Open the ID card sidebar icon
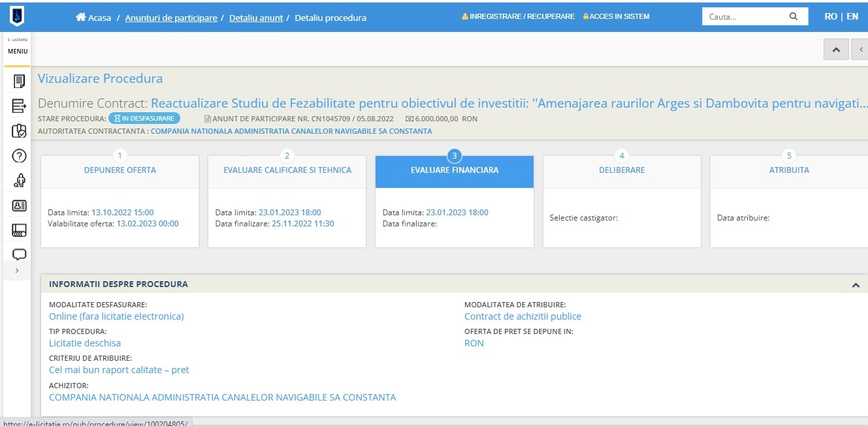868x426 pixels. [19, 205]
